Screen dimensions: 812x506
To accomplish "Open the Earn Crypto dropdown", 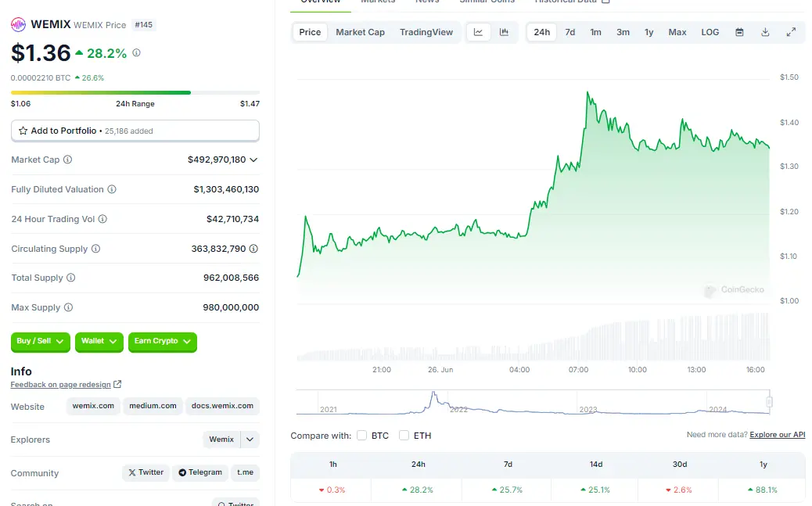I will (162, 342).
